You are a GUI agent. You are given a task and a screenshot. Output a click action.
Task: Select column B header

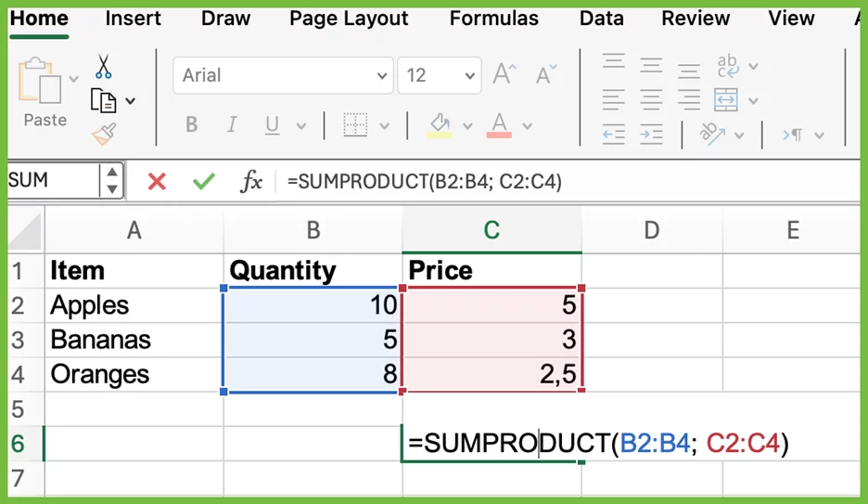(313, 230)
